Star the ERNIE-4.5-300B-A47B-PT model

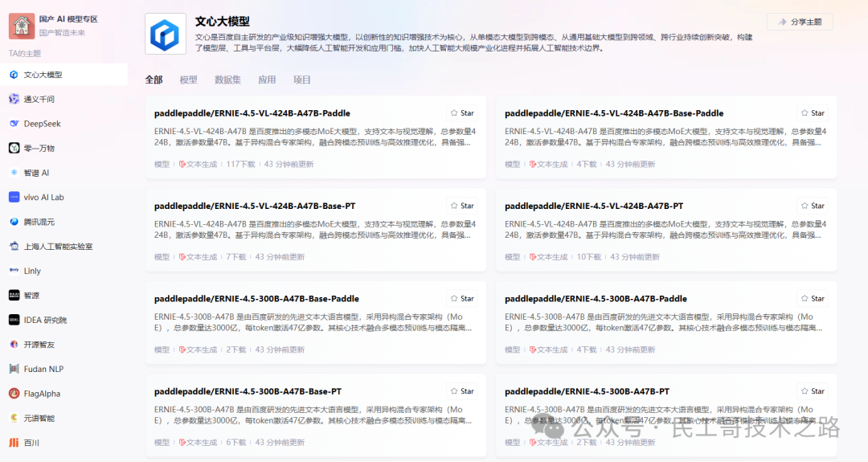[813, 391]
